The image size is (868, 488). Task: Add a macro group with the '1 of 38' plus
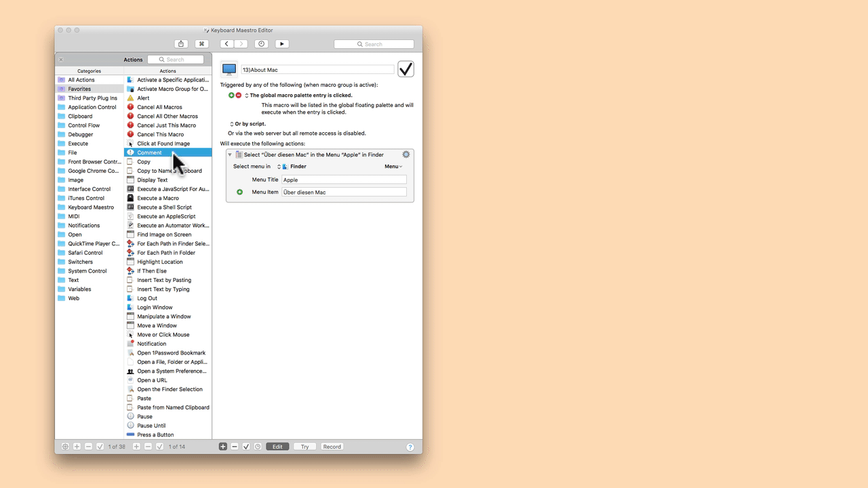77,447
